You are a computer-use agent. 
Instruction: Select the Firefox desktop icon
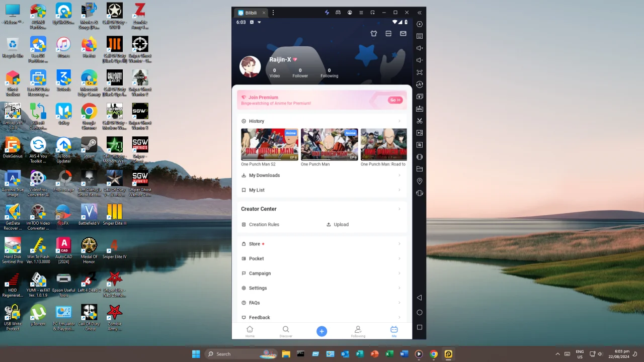(89, 48)
